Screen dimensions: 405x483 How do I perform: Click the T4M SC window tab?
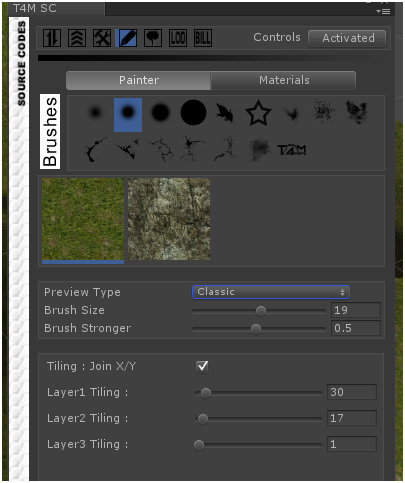tap(56, 8)
